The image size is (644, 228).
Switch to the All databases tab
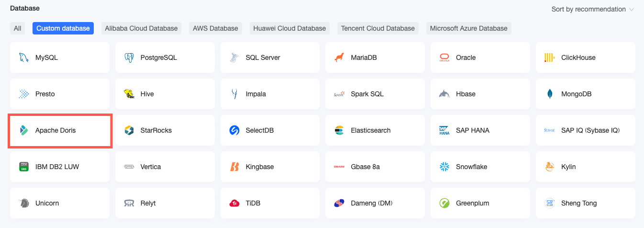(18, 28)
